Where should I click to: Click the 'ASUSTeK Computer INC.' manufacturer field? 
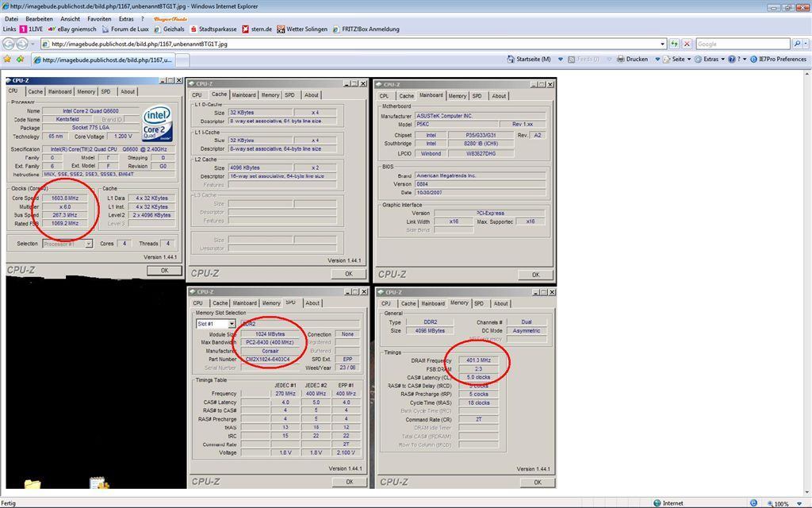(480, 116)
